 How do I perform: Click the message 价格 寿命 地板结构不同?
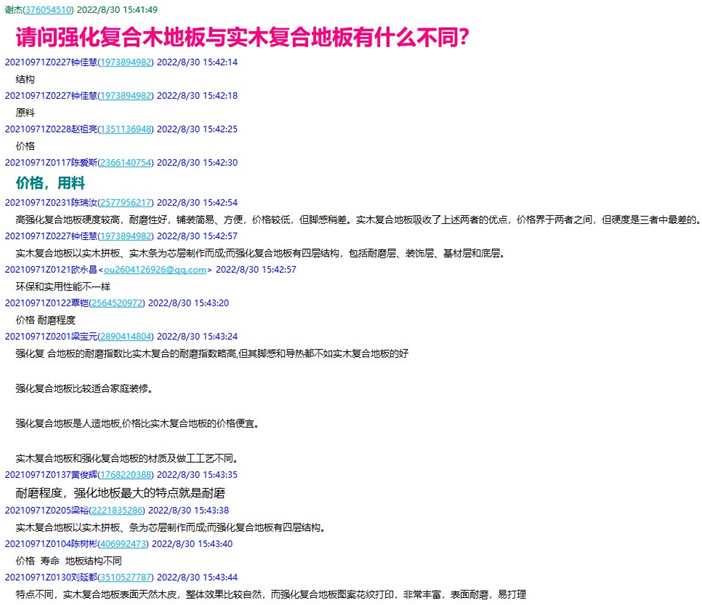[68, 560]
